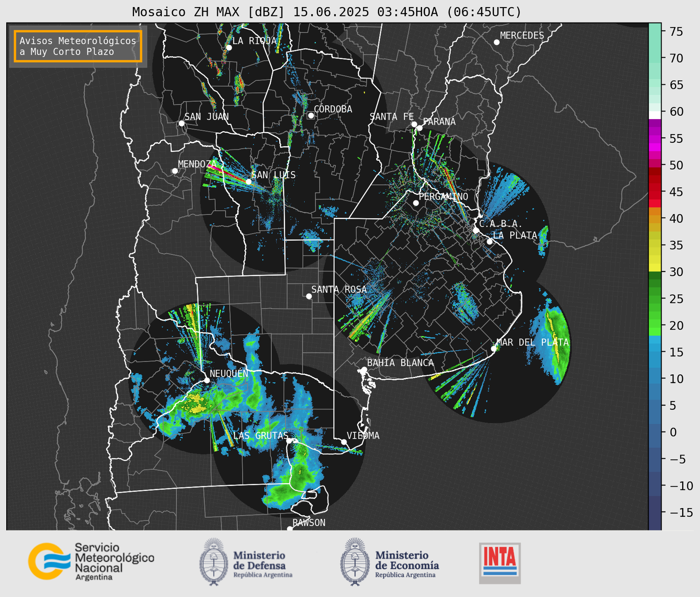Image resolution: width=700 pixels, height=597 pixels.
Task: Select the Bahía Blanca city marker
Action: point(364,369)
